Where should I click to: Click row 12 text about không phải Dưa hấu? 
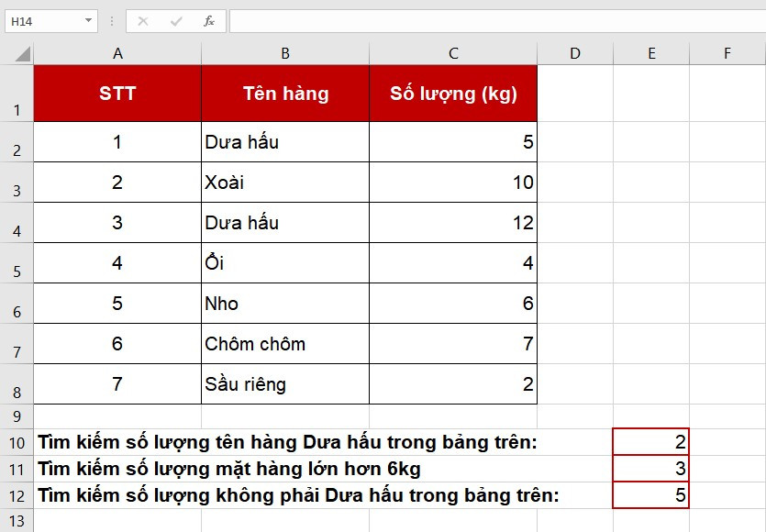pyautogui.click(x=298, y=495)
